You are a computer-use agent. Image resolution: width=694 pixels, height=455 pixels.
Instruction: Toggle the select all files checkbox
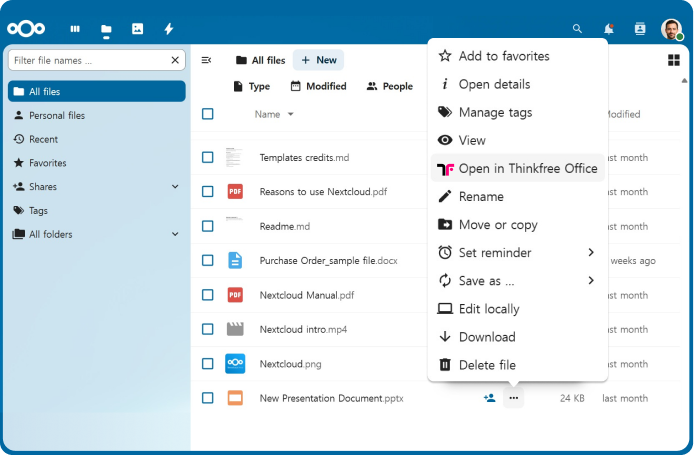[x=208, y=114]
